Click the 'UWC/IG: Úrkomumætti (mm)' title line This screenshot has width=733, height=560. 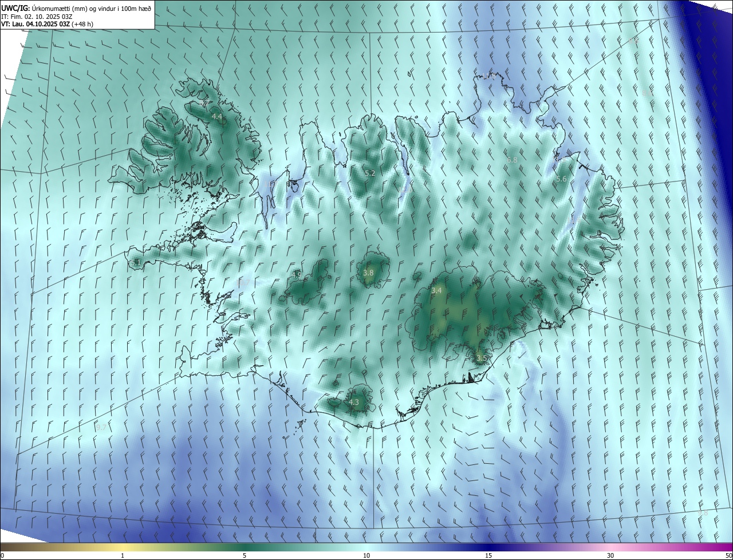pos(76,7)
